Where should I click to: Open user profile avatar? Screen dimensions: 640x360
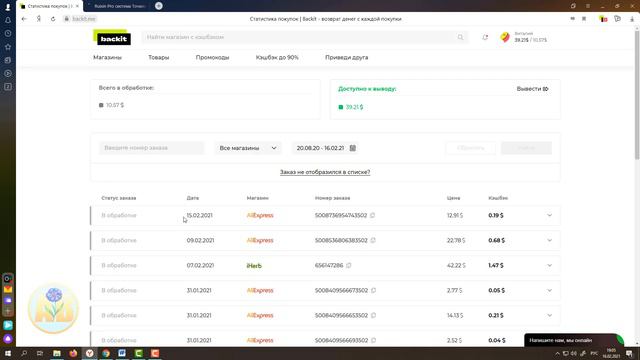pos(505,37)
